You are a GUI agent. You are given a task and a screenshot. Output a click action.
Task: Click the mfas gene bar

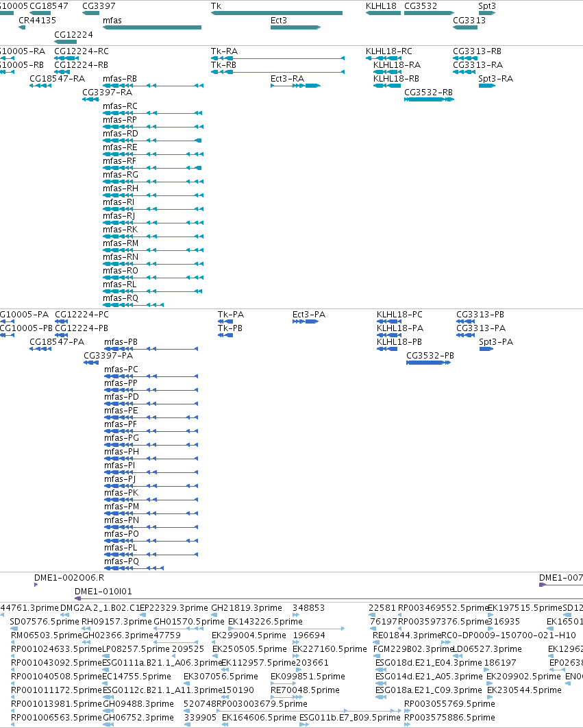click(152, 27)
